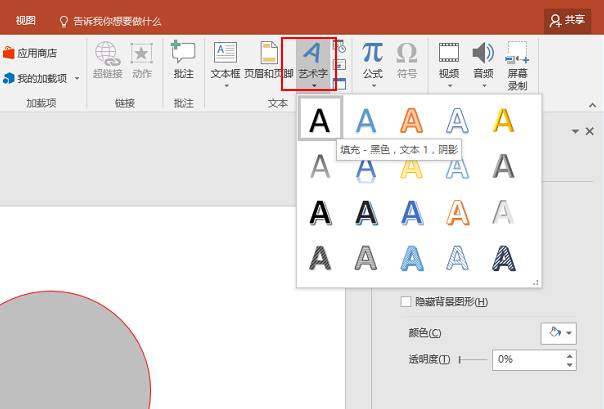This screenshot has width=604, height=409.
Task: Open the 颜色 fill color picker
Action: (559, 333)
